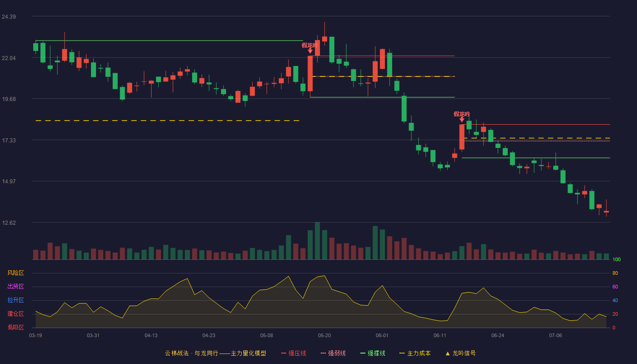Select the 出货区 zone label

pos(15,287)
